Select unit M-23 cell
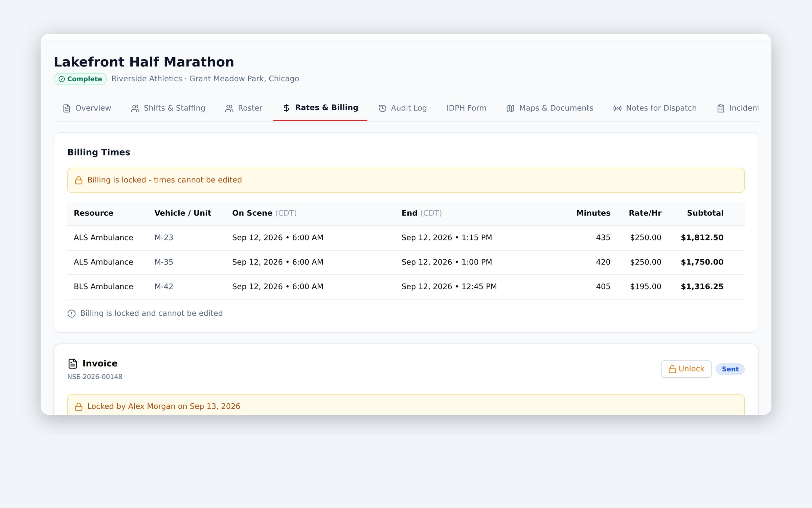This screenshot has width=812, height=508. [164, 238]
